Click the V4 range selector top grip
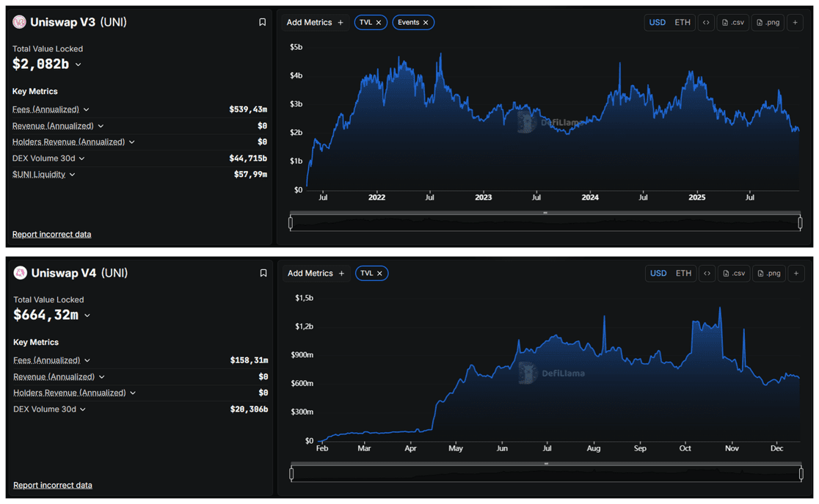This screenshot has width=819, height=504. [x=546, y=463]
